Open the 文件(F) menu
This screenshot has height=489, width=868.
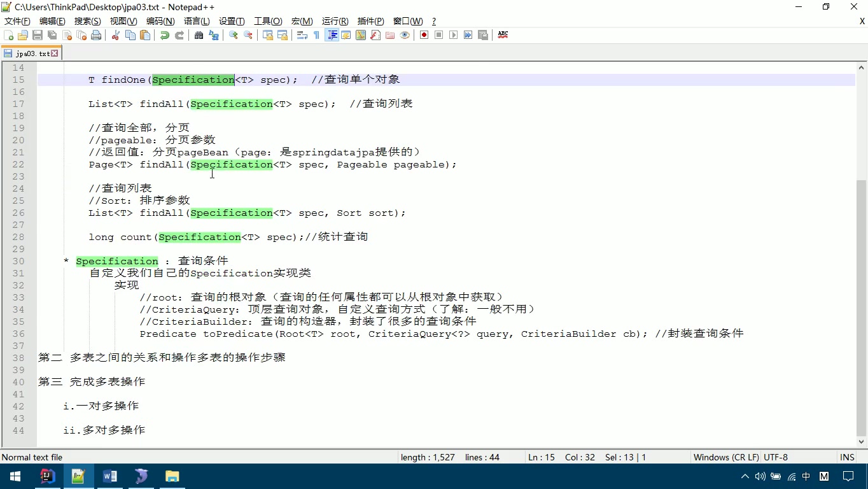(17, 21)
